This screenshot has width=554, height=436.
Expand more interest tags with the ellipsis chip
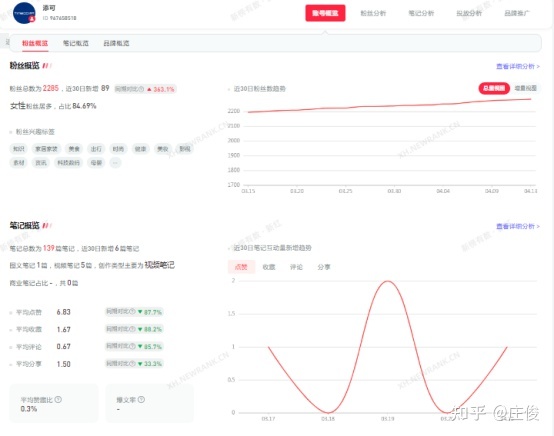[115, 163]
